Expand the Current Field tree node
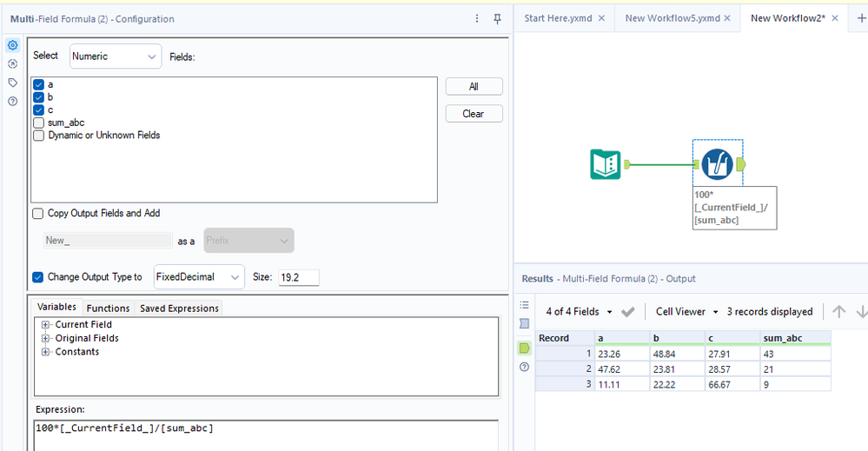Image resolution: width=868 pixels, height=451 pixels. point(45,325)
